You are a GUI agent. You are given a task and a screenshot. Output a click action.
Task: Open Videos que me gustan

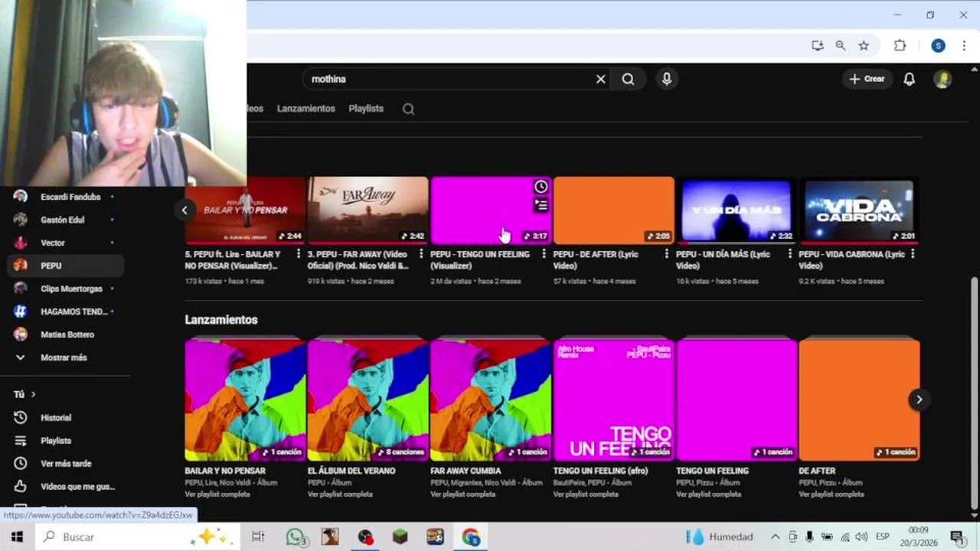pyautogui.click(x=65, y=487)
